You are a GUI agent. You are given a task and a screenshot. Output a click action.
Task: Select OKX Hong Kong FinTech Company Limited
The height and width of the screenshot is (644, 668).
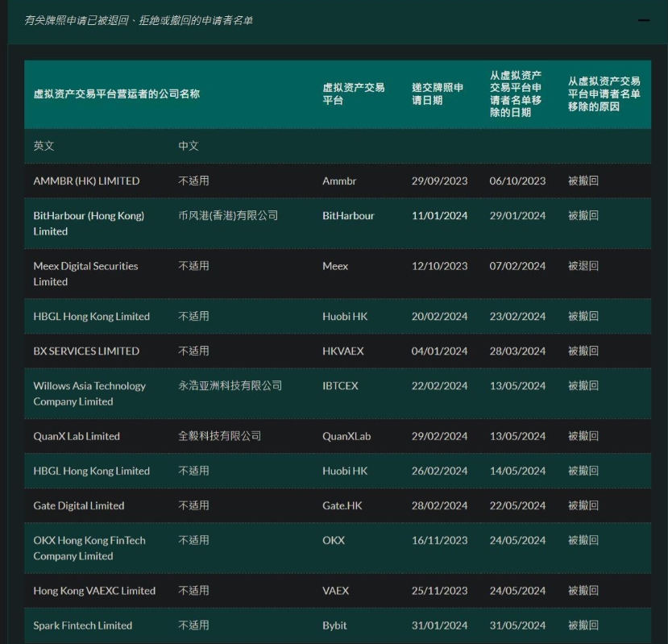pyautogui.click(x=89, y=548)
